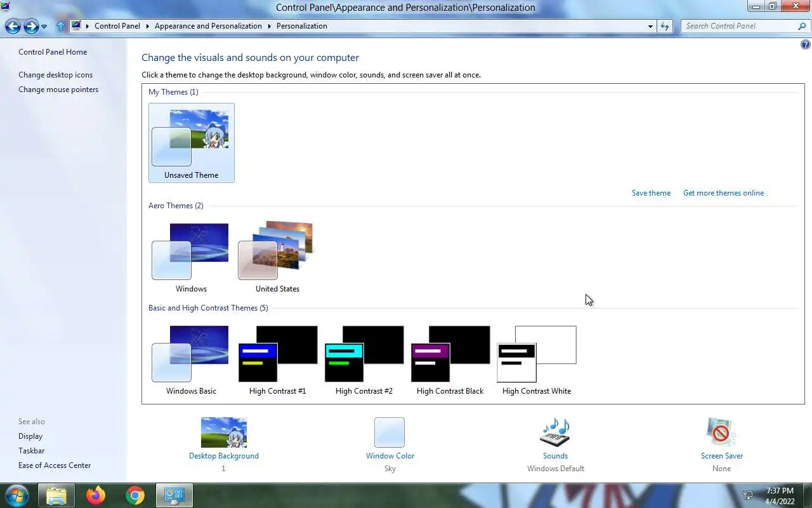Select the Unsaved Theme thumbnail

(x=192, y=143)
